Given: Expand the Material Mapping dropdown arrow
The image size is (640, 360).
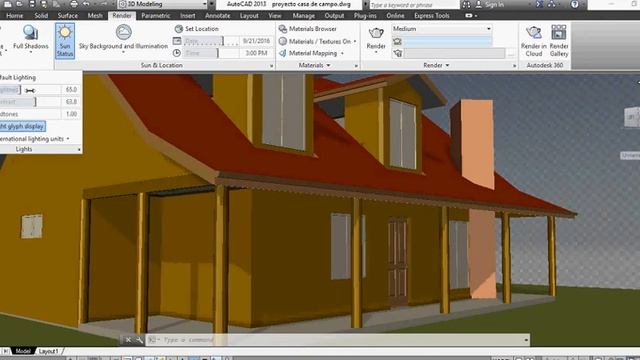Looking at the screenshot, I should 342,53.
